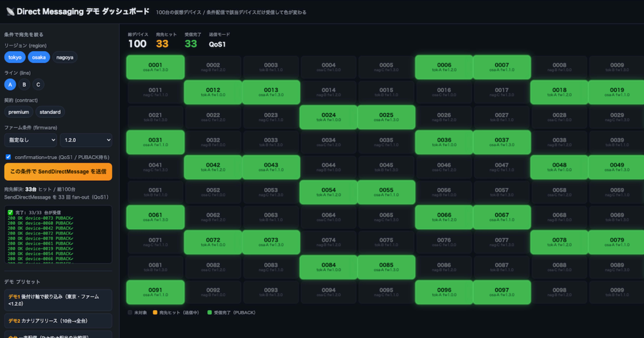The height and width of the screenshot is (338, 644).
Task: Select device tile 0048
Action: pos(559,167)
